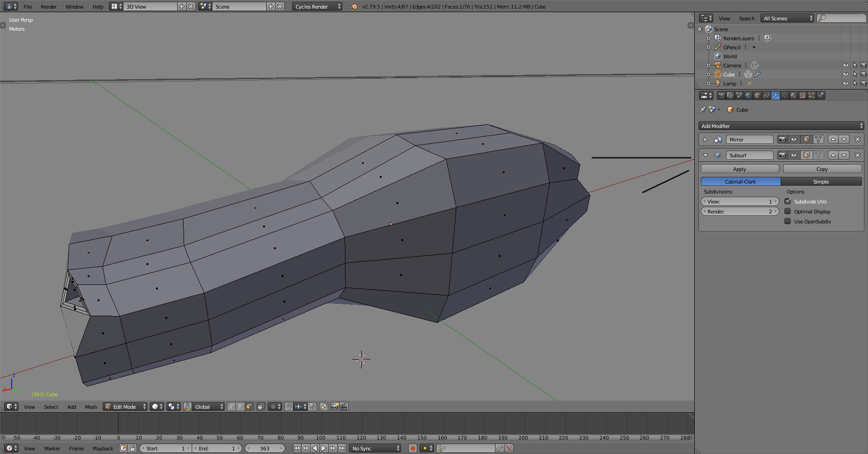The height and width of the screenshot is (454, 868).
Task: Toggle the 3D manipulator axis icon
Action: pyautogui.click(x=187, y=407)
